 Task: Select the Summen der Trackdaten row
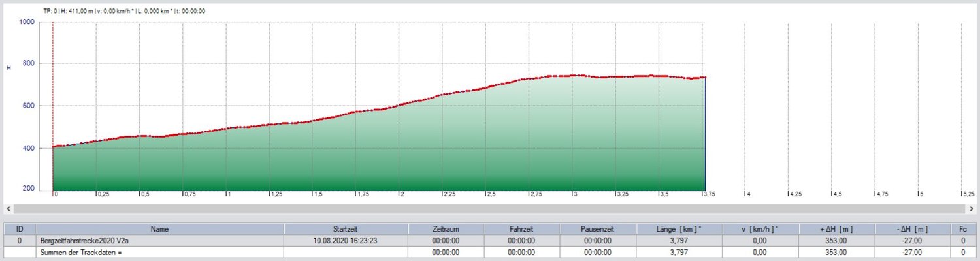(160, 253)
